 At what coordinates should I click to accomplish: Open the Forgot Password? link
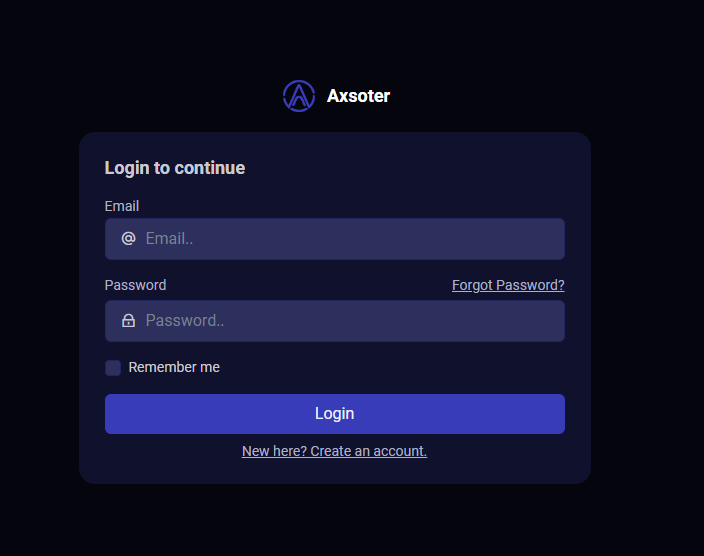(x=508, y=285)
